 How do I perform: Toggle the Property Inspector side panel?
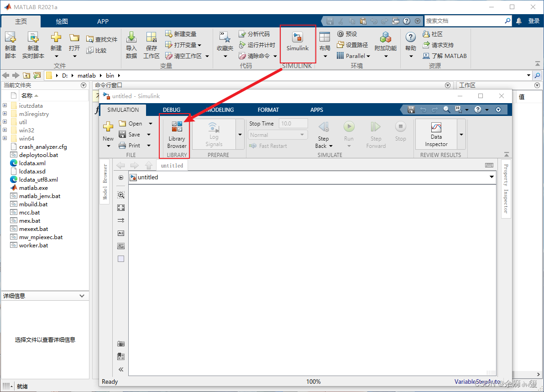506,189
